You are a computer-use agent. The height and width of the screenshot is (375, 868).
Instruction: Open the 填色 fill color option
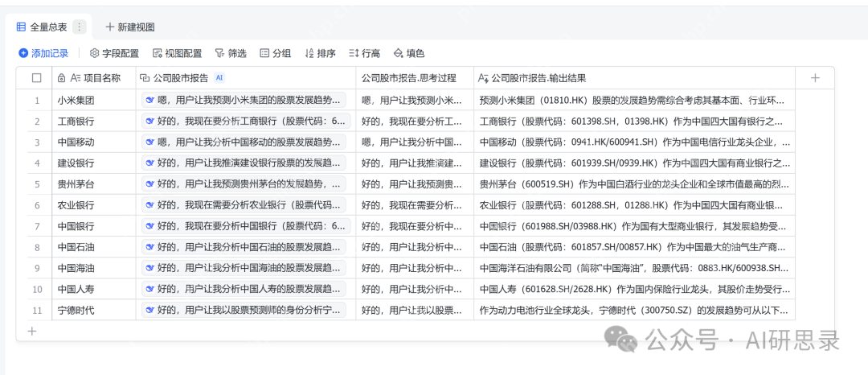click(408, 54)
